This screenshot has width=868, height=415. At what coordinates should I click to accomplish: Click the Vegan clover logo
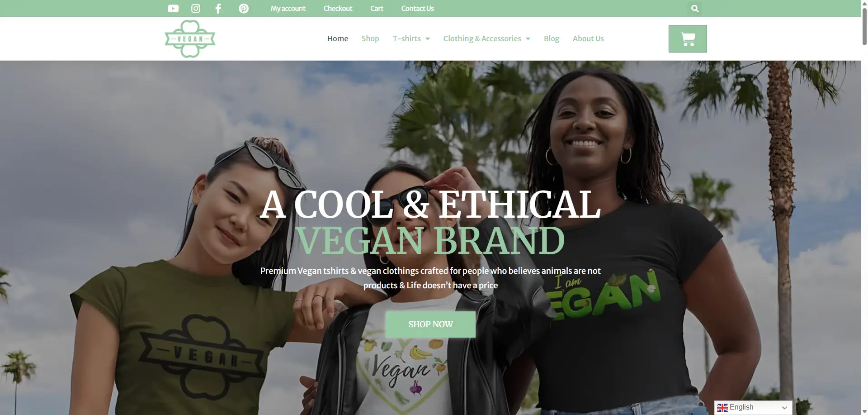click(x=190, y=38)
